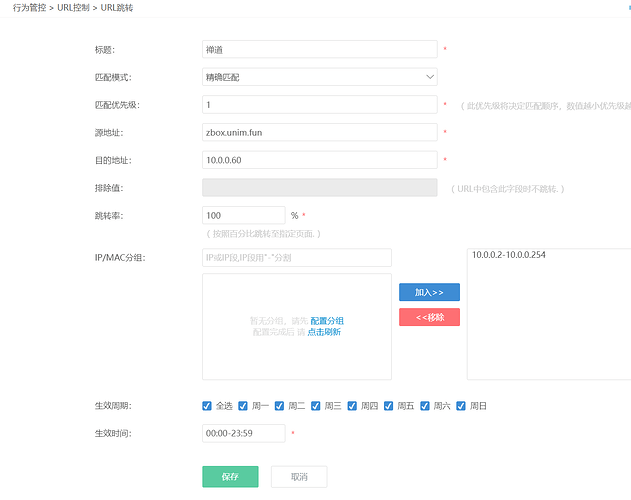
Task: Click the green 保存 button
Action: pyautogui.click(x=230, y=477)
